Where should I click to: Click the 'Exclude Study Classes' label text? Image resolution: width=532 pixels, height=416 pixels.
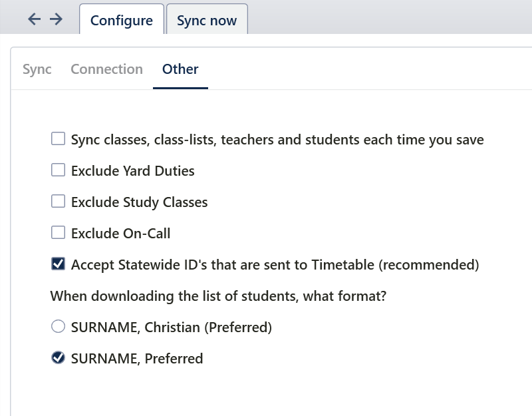140,202
